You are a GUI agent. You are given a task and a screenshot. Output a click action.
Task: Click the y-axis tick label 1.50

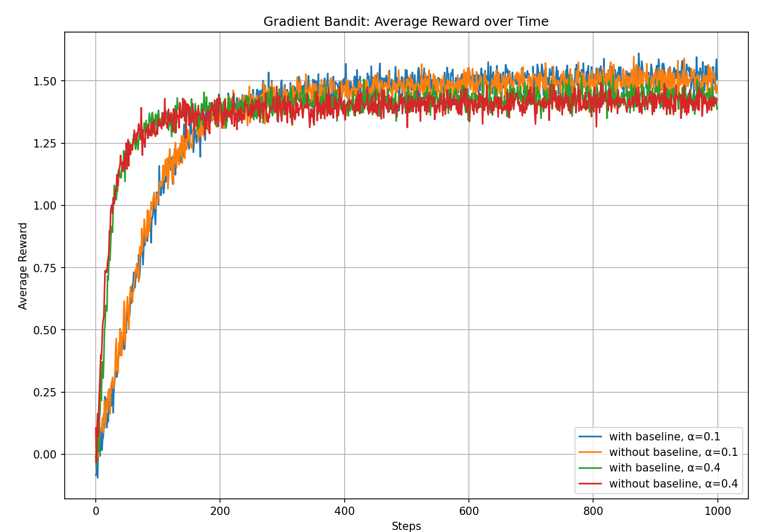(x=45, y=81)
